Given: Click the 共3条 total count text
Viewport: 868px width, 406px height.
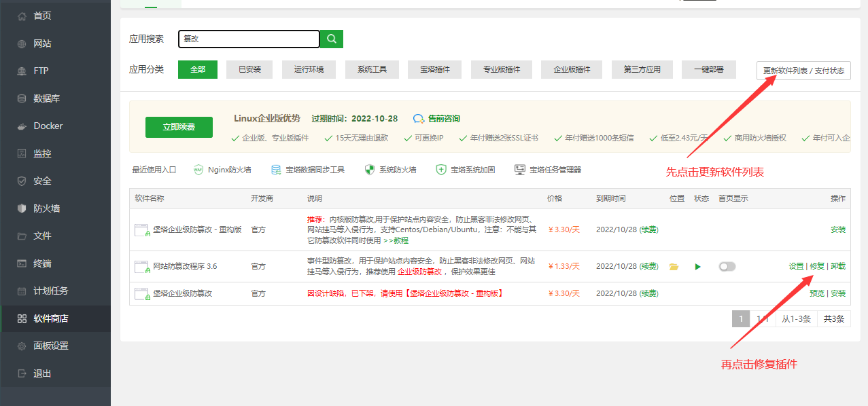Looking at the screenshot, I should (834, 319).
